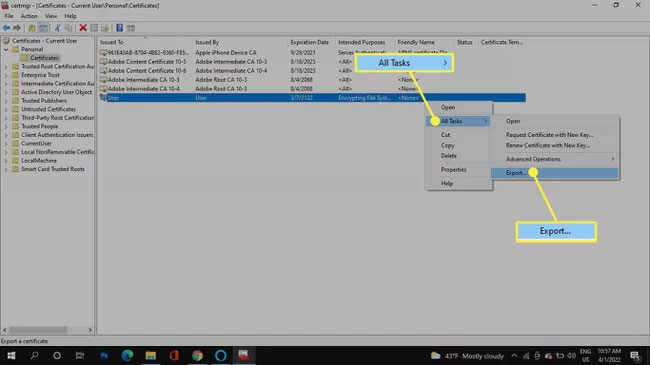Click the Export List toolbar icon
650x365 pixels.
pyautogui.click(x=105, y=28)
